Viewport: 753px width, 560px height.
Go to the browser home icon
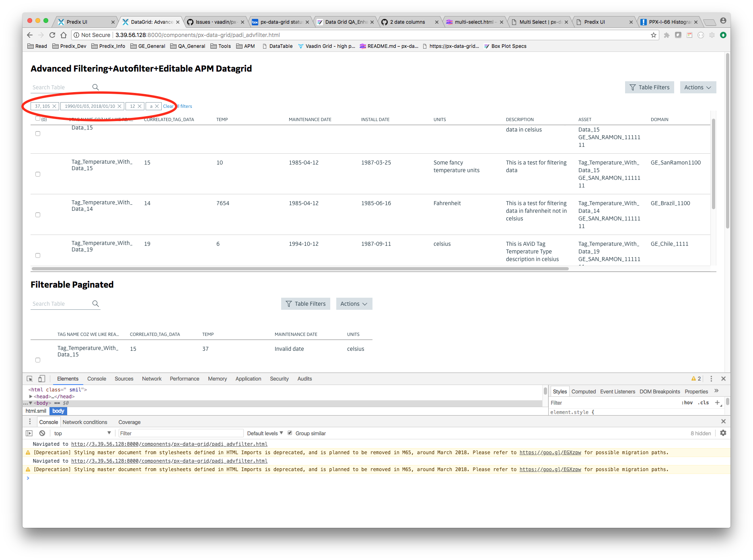coord(64,35)
